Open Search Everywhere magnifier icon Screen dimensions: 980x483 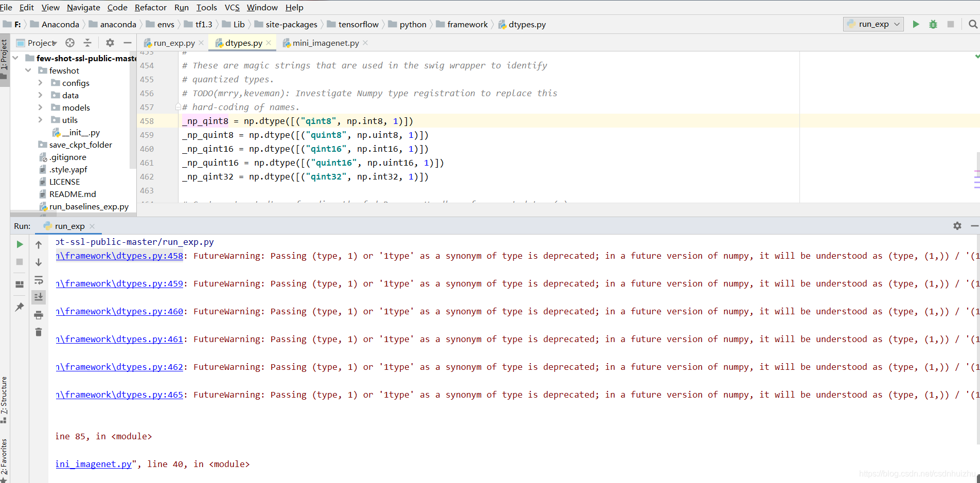click(x=973, y=24)
